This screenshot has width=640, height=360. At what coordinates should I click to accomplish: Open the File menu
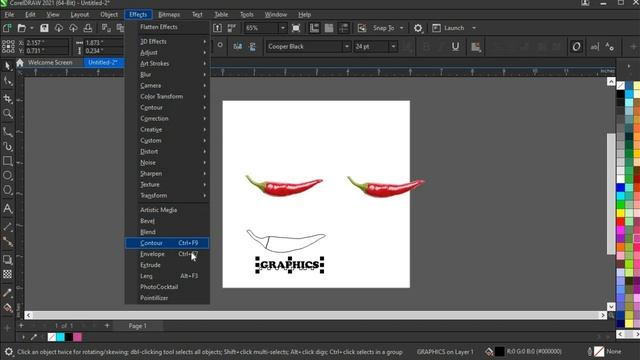pos(9,14)
